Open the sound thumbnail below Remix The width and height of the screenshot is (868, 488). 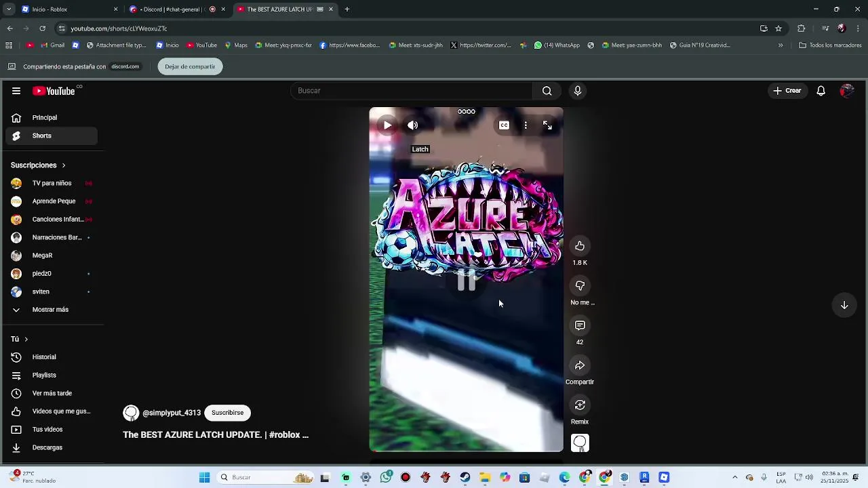(x=580, y=443)
